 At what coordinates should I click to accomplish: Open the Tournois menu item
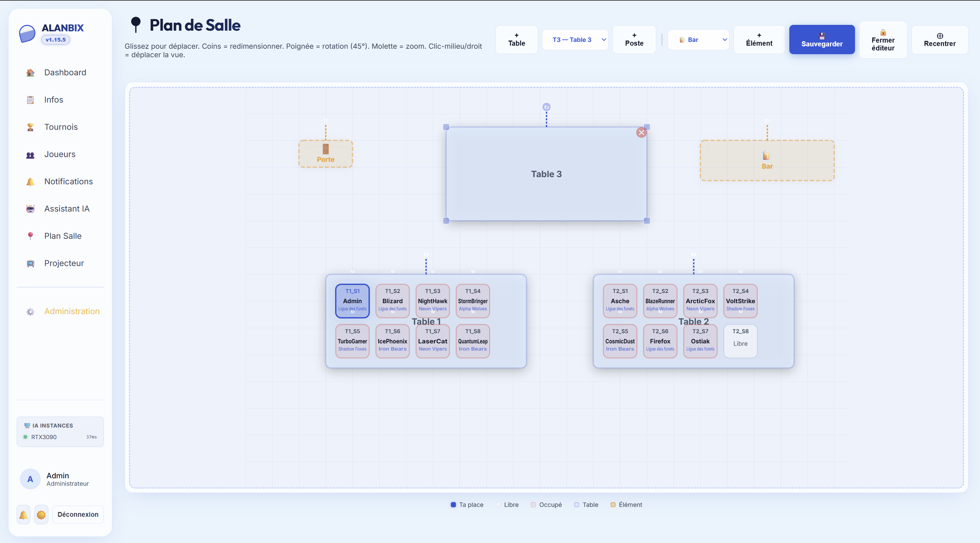60,127
